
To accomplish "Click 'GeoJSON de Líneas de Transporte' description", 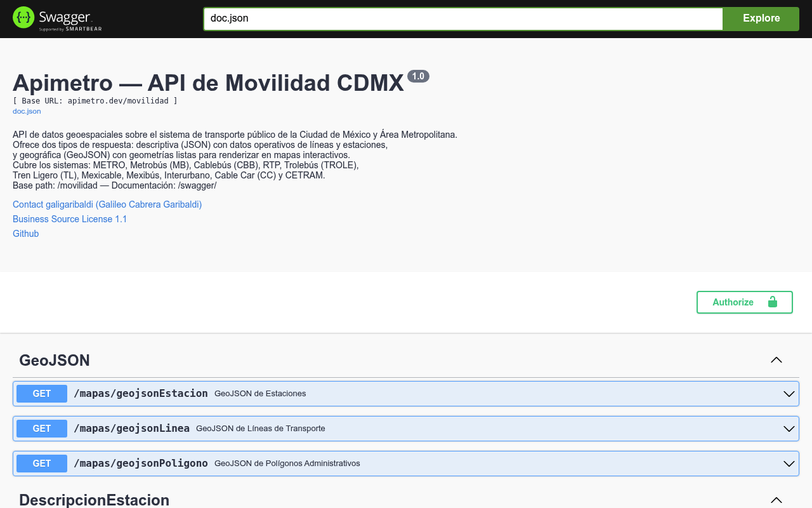I will coord(261,429).
